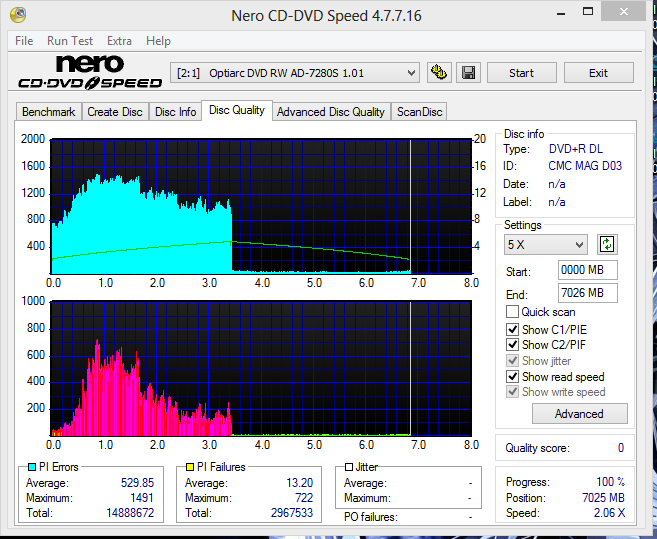Click the disc type value DVD+R DL

[576, 149]
